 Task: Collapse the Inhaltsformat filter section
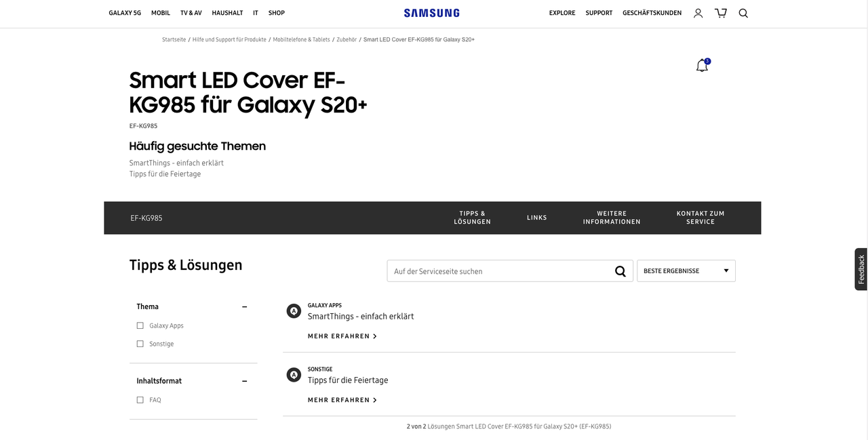click(x=245, y=381)
